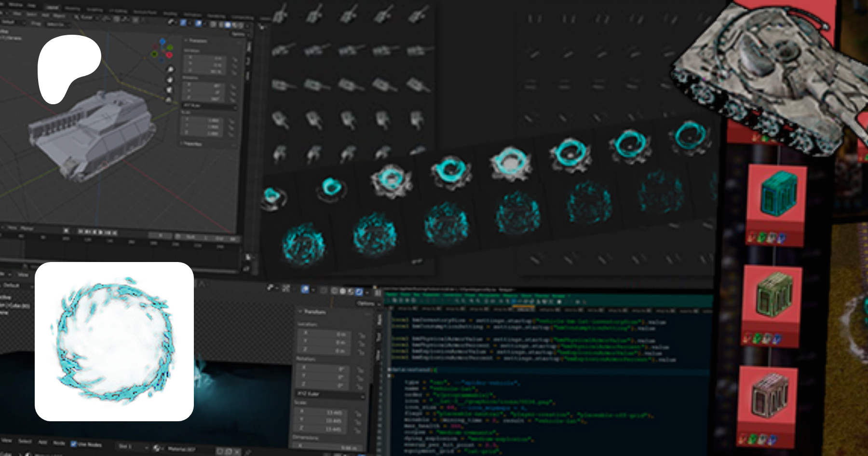Open the Select menu in the shader editor
Screen dimensions: 868x456
[x=25, y=441]
